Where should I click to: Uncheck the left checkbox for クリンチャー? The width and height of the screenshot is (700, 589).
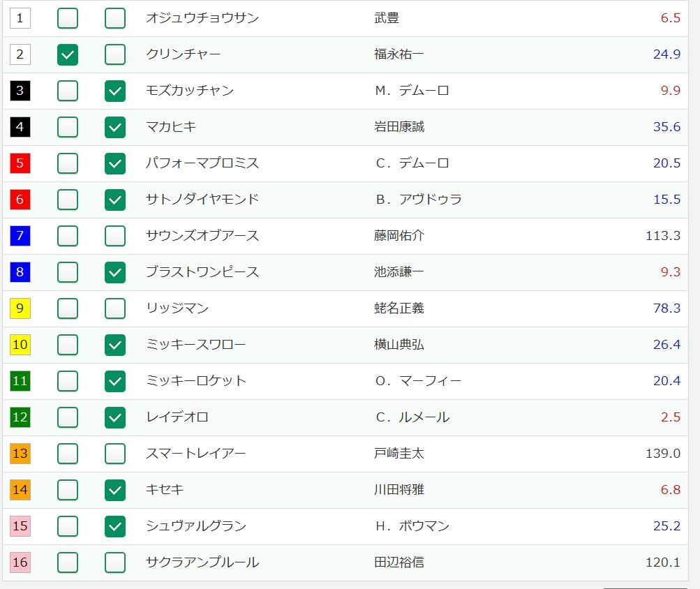(x=68, y=54)
